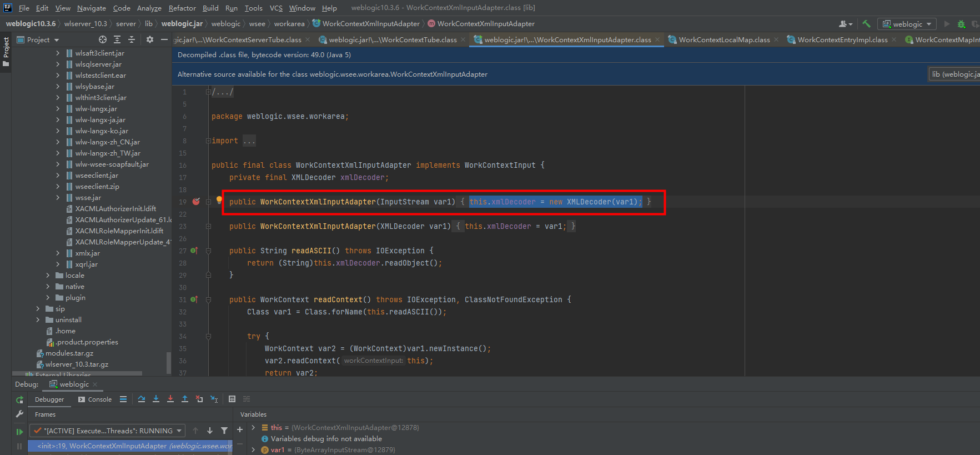Click the filter frames funnel icon
The image size is (980, 455).
tap(224, 431)
